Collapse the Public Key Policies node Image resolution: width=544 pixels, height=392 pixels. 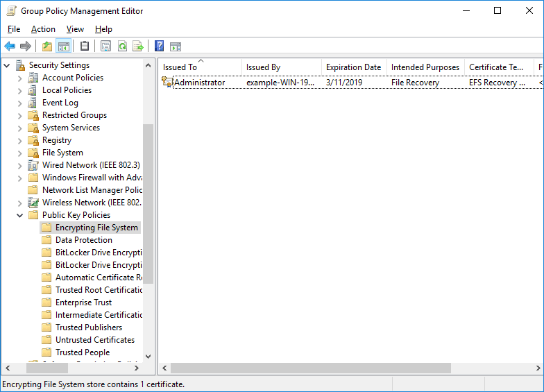pos(19,215)
